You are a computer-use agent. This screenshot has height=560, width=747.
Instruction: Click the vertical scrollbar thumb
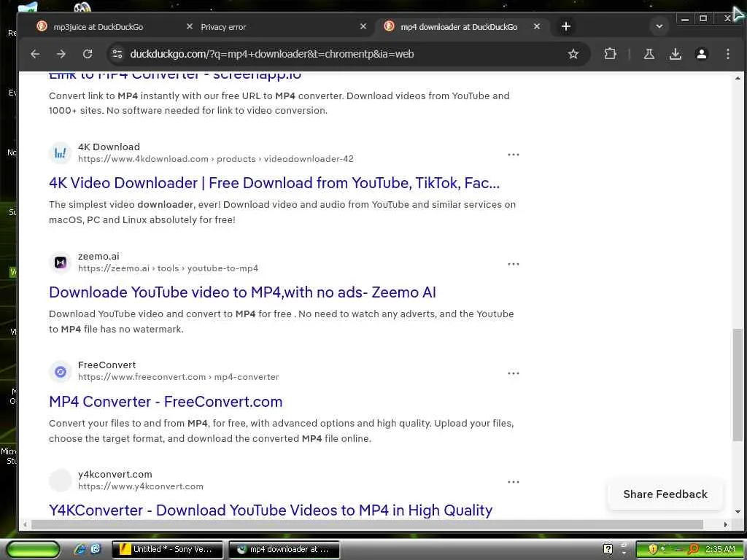tap(737, 385)
